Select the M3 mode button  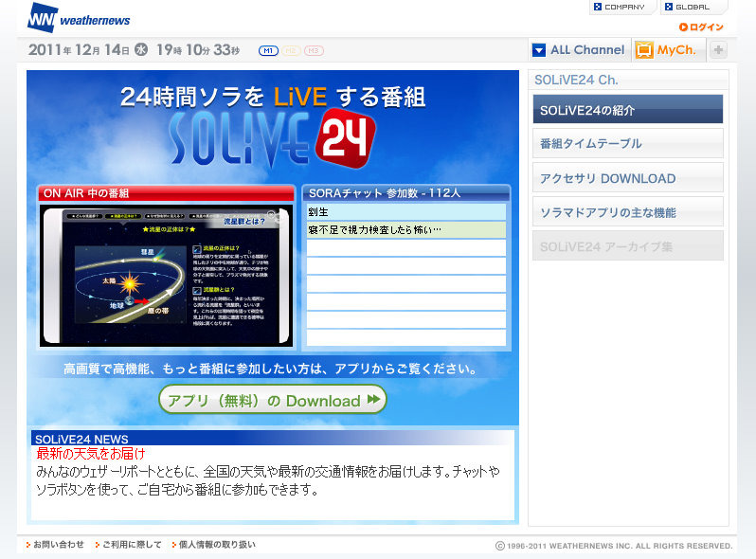pos(314,50)
